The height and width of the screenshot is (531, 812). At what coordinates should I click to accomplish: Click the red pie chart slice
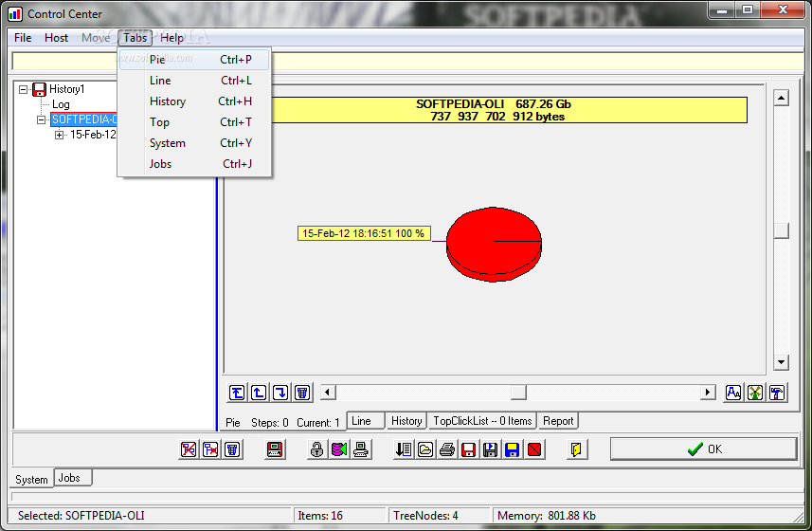(x=494, y=244)
